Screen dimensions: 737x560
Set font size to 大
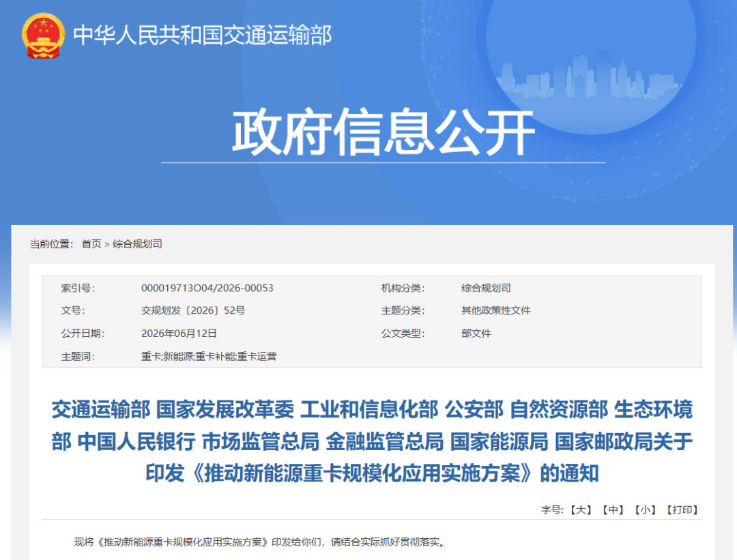click(581, 510)
